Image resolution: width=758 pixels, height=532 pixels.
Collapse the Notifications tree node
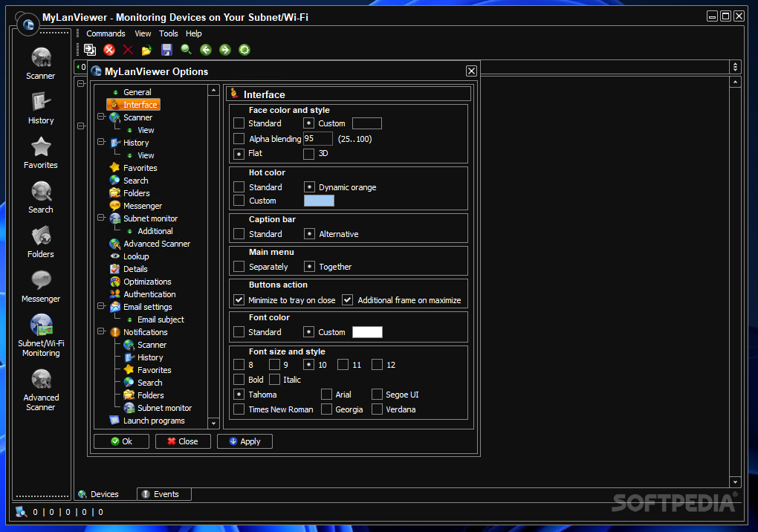(x=101, y=331)
